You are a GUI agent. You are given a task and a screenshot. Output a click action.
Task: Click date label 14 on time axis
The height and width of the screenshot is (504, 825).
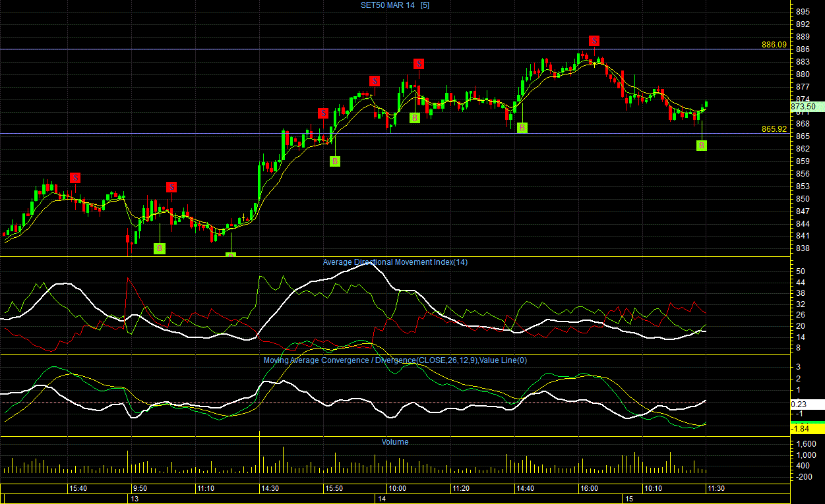point(381,499)
